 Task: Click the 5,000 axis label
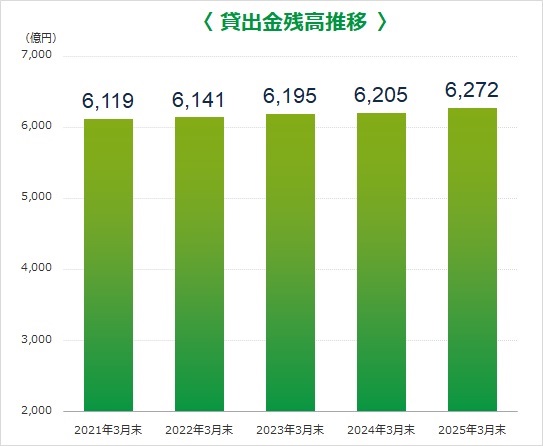(x=36, y=197)
